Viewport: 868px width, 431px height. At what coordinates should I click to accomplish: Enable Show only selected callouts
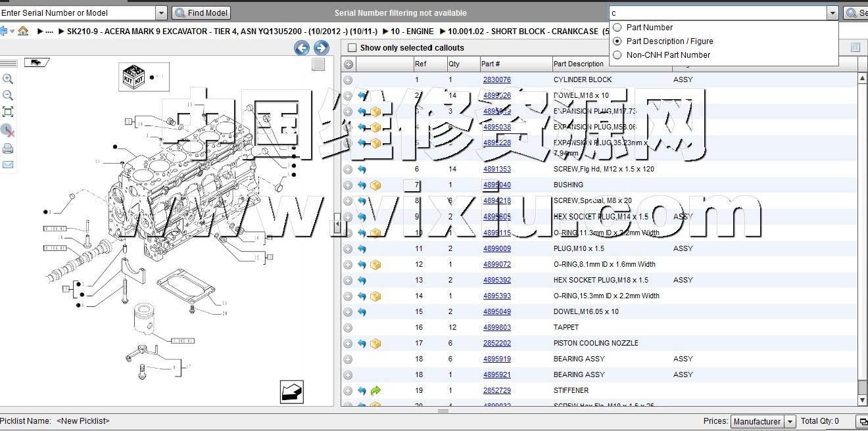click(x=352, y=48)
